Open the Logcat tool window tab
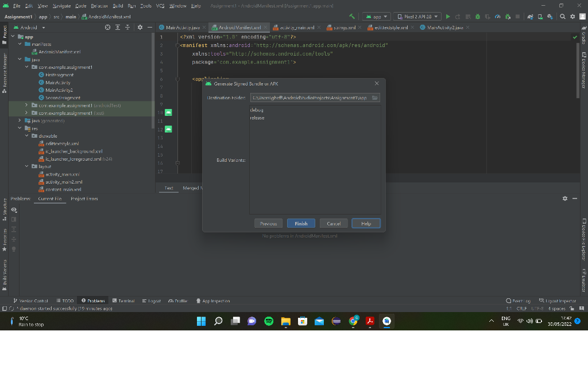 [x=152, y=301]
